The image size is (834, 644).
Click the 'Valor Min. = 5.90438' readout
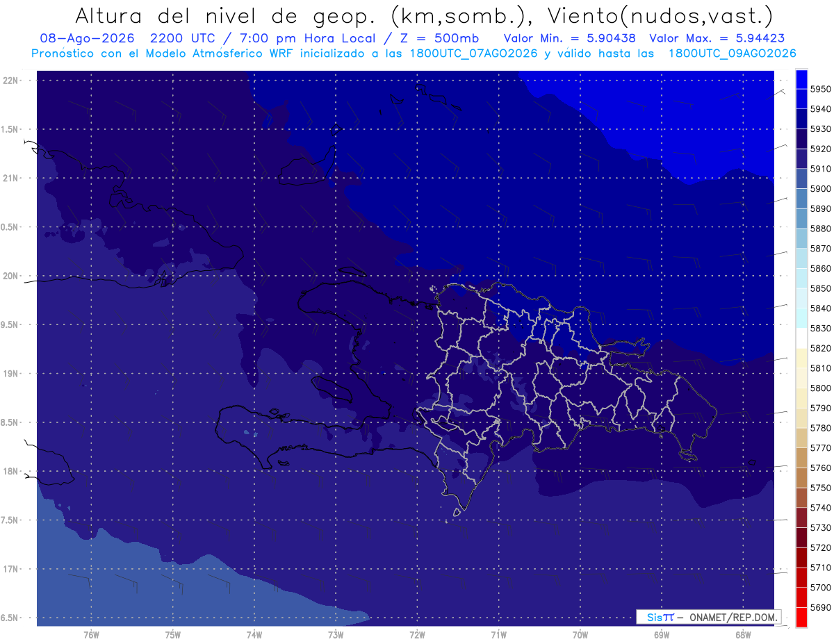tap(570, 38)
